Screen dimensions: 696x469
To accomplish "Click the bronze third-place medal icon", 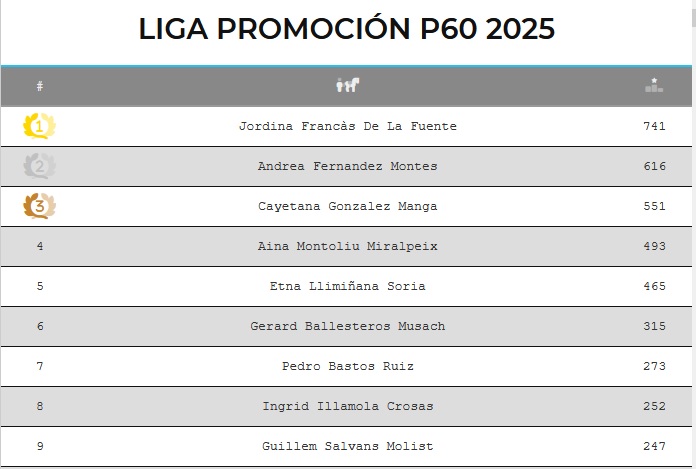I will click(x=40, y=206).
